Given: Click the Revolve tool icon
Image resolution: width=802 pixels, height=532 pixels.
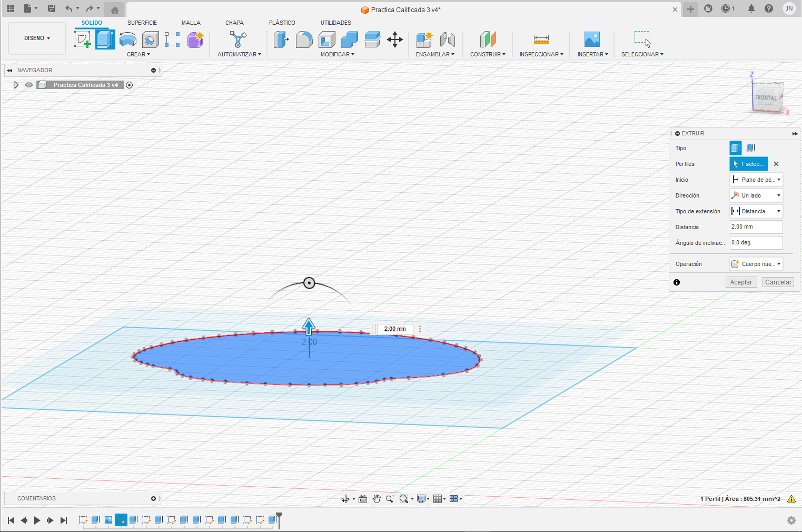Looking at the screenshot, I should pos(128,40).
